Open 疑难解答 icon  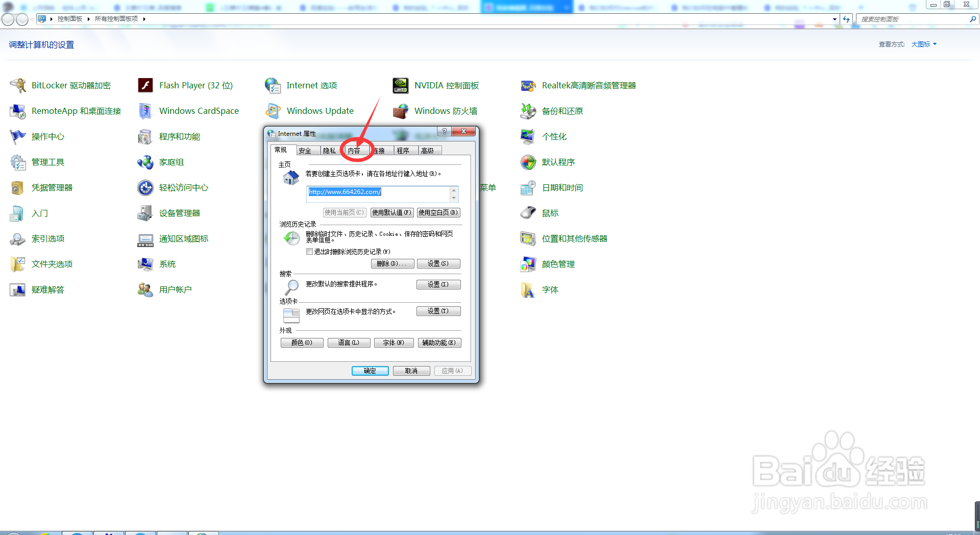tap(18, 289)
